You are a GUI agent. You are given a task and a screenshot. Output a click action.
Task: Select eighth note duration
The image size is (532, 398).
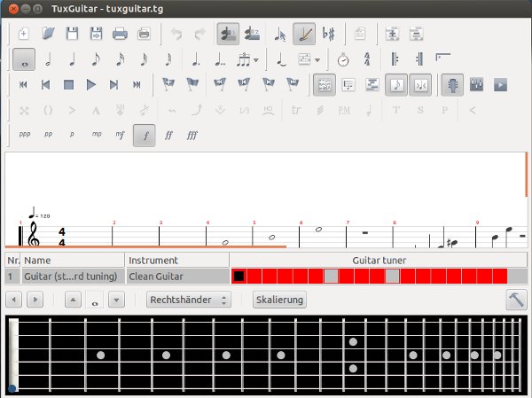point(97,59)
